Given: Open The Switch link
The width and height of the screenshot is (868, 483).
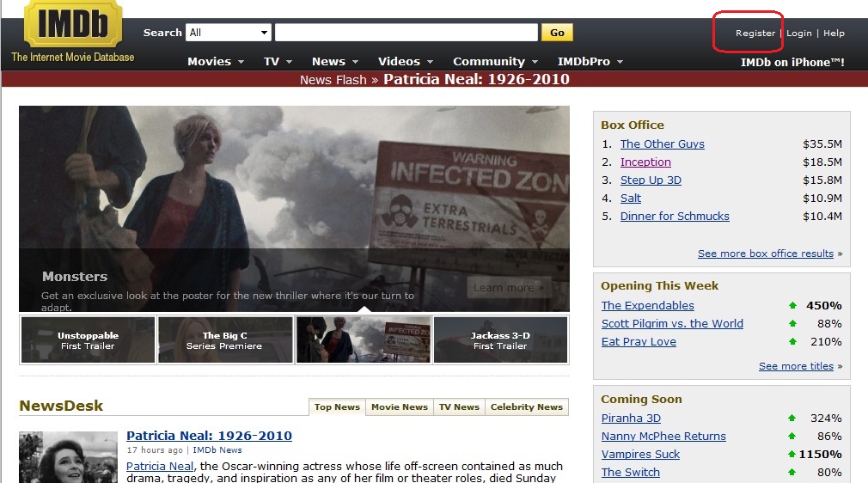Looking at the screenshot, I should 631,473.
